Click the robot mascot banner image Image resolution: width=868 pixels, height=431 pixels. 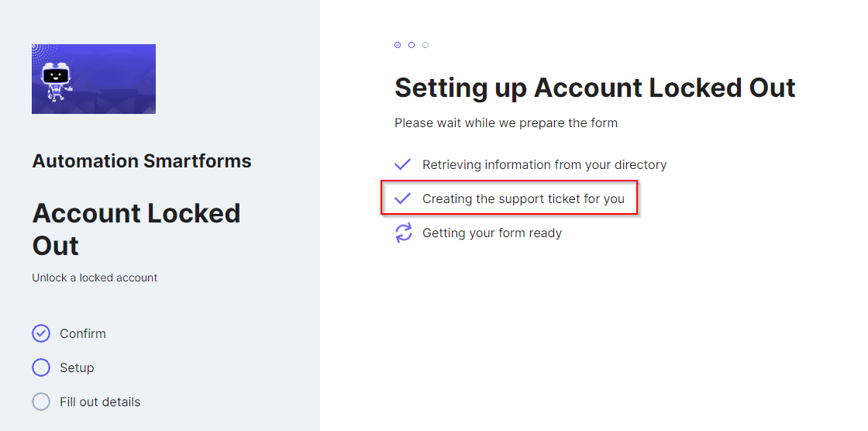94,79
